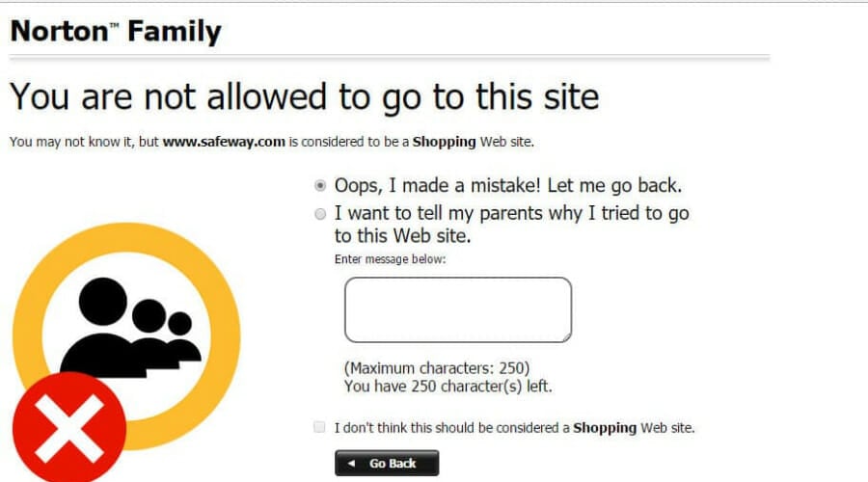Click the resize handle of message box
868x482 pixels.
pyautogui.click(x=567, y=337)
